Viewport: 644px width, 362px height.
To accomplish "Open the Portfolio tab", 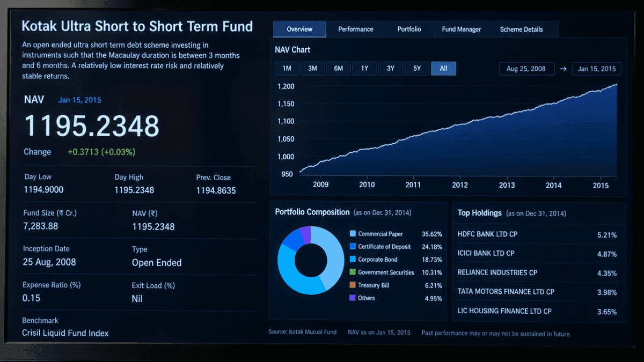I will [409, 29].
